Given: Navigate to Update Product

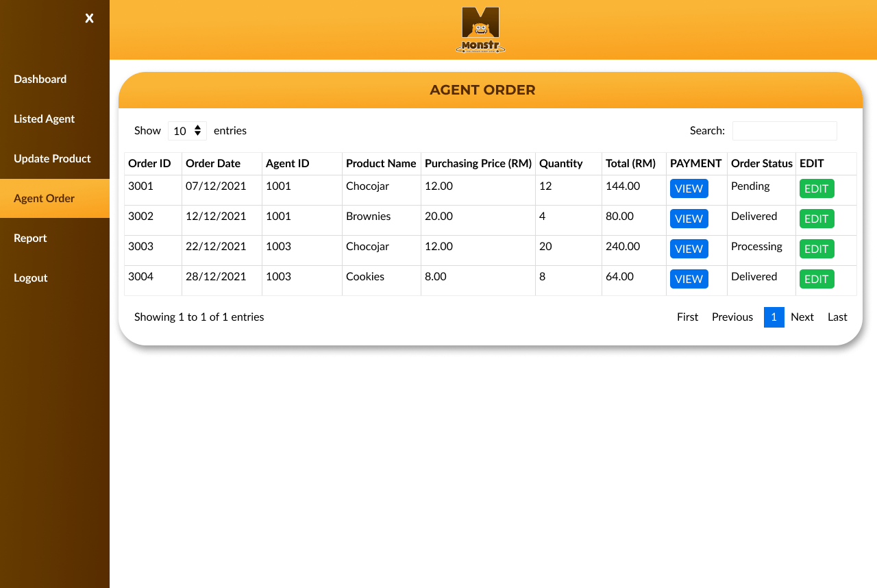Looking at the screenshot, I should (52, 158).
